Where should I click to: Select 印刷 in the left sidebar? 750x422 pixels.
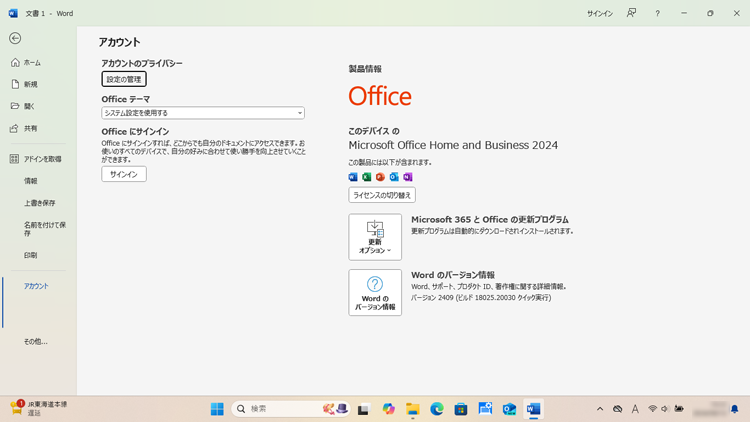click(x=31, y=255)
